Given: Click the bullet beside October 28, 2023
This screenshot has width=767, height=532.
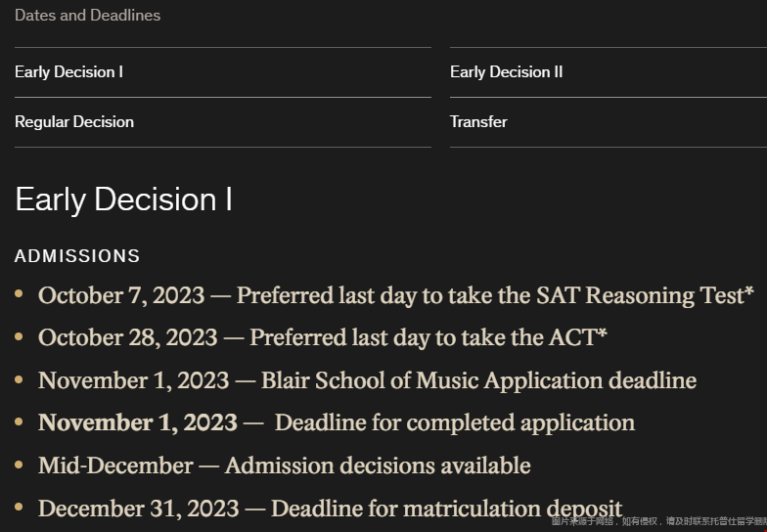Looking at the screenshot, I should point(20,336).
